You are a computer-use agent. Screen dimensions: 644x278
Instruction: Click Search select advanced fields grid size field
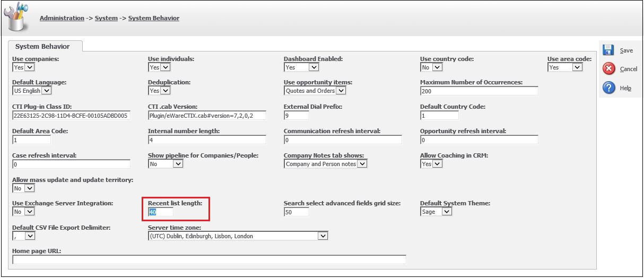click(x=297, y=212)
